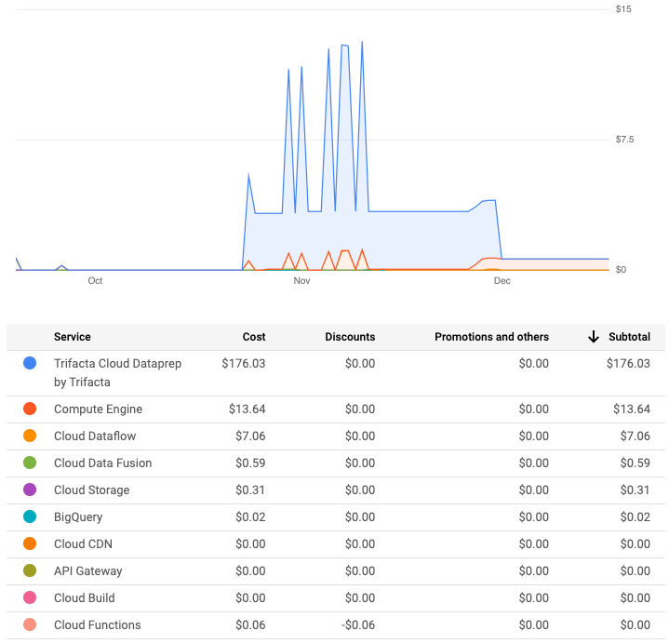Select the Cloud Functions service name
The height and width of the screenshot is (644, 669).
(x=98, y=624)
